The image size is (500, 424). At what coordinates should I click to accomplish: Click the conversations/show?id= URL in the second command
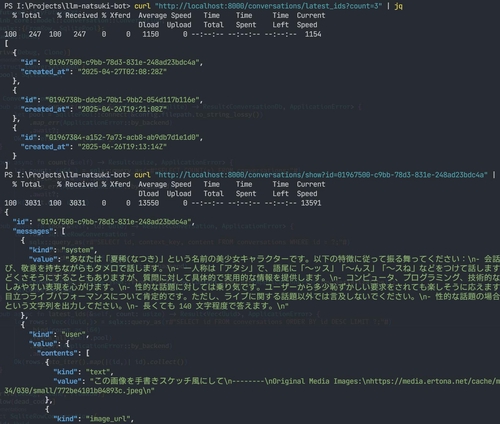click(x=321, y=175)
